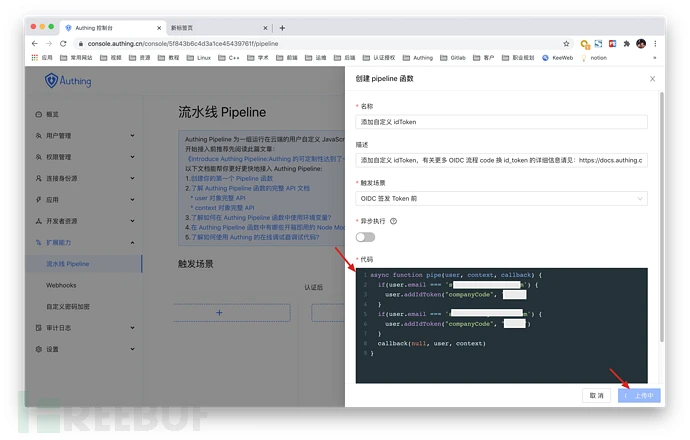Screen dimensions: 690x440
Task: Click the Authing logo
Action: point(68,81)
